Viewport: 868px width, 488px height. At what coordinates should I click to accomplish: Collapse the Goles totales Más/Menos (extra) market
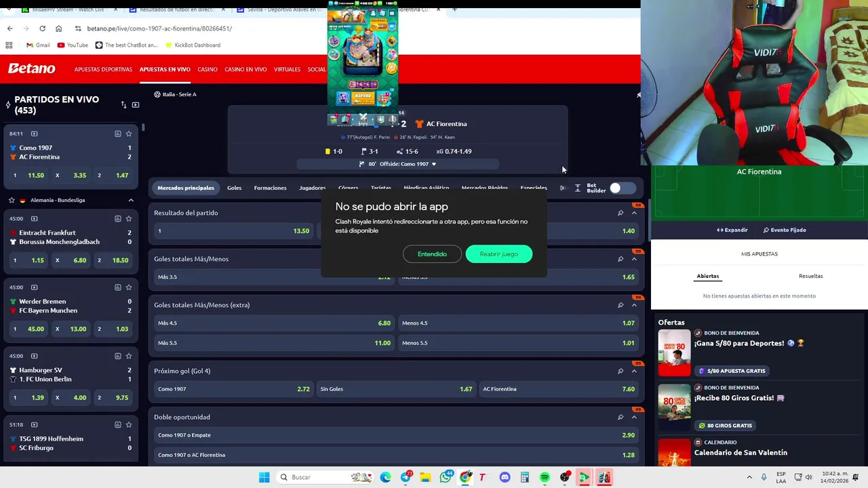coord(634,305)
